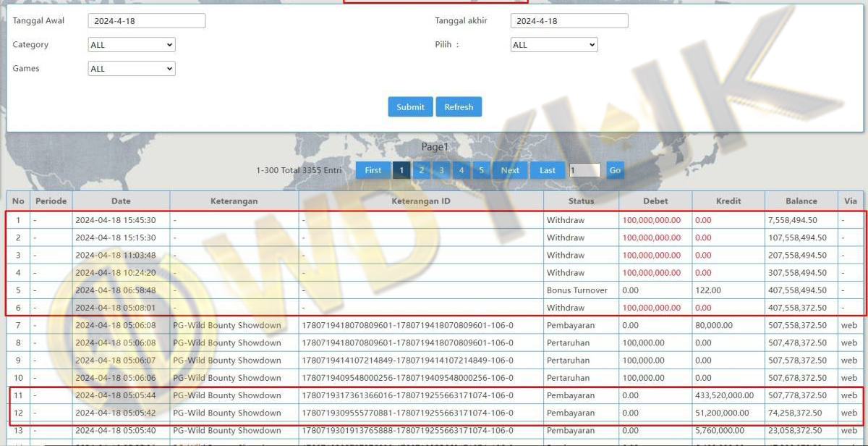Click balance 207,558,494.50
The image size is (868, 446).
[x=797, y=255]
